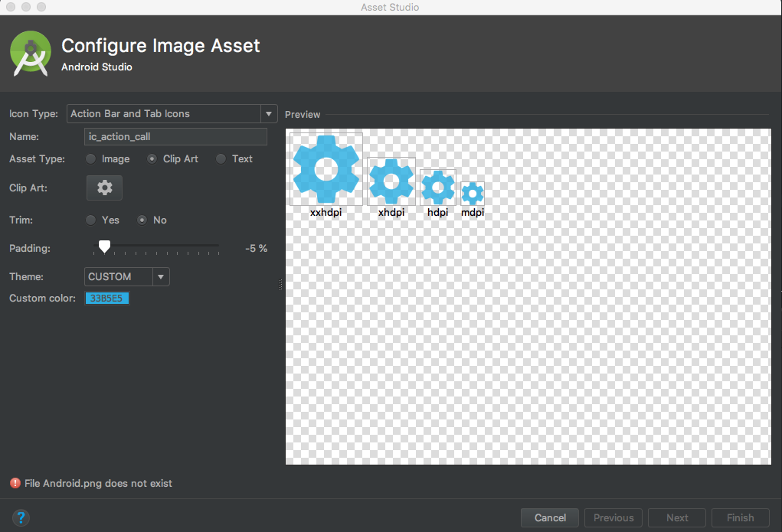This screenshot has height=532, width=782.
Task: Switch asset type to Text
Action: click(x=221, y=158)
